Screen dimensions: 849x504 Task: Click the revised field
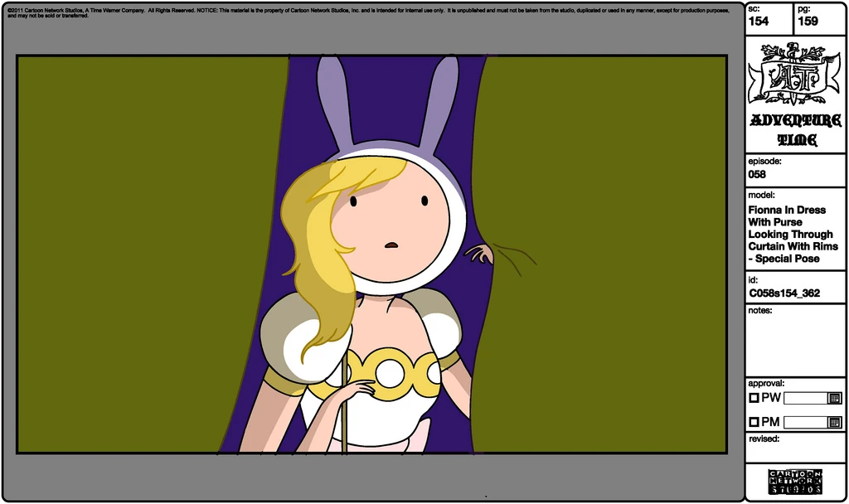click(795, 450)
